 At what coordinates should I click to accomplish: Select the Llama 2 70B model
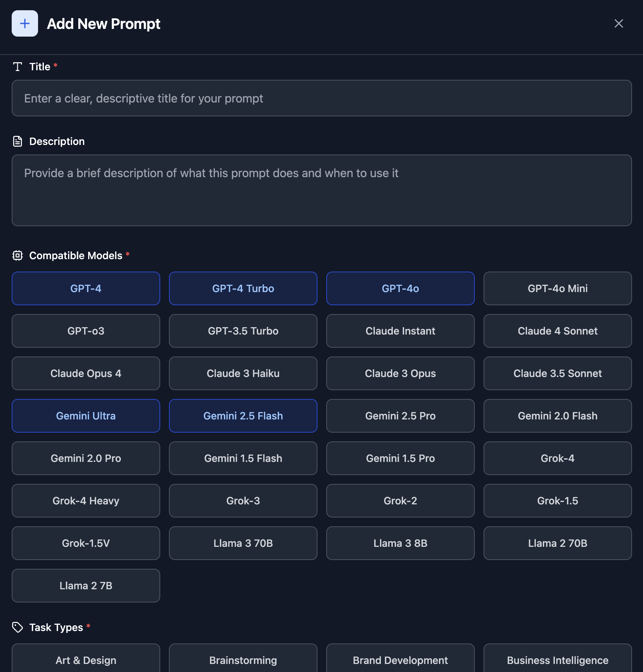click(x=558, y=543)
